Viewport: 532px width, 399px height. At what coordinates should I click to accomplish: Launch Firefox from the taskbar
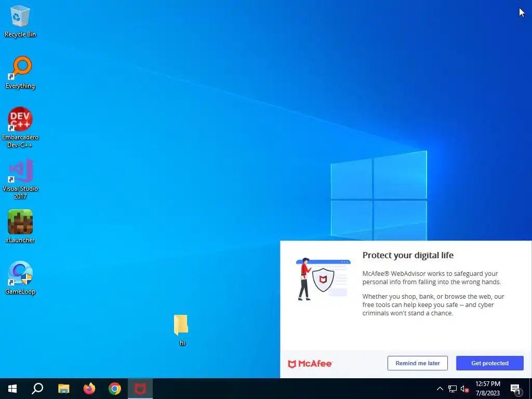coord(89,389)
